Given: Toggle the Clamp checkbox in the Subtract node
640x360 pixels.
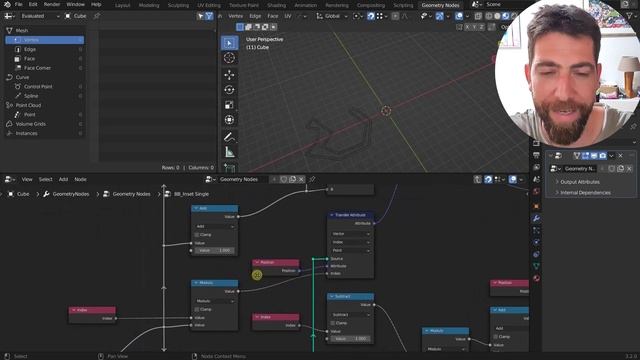Looking at the screenshot, I should point(333,323).
